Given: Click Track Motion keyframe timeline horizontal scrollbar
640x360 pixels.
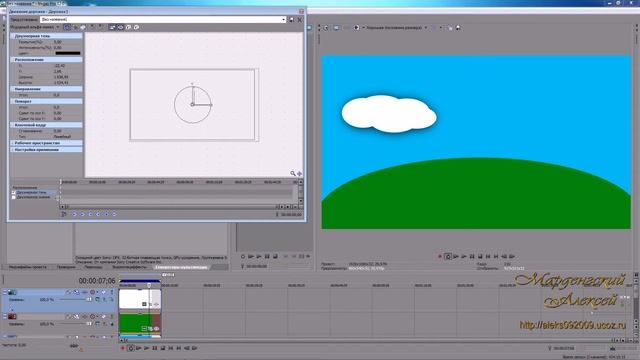Looking at the screenshot, I should click(x=171, y=207).
